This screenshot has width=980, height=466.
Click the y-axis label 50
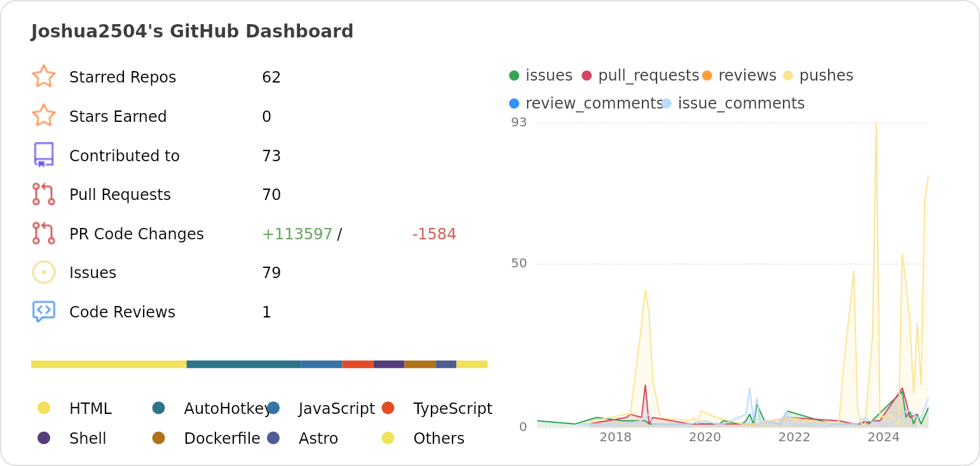coord(519,263)
